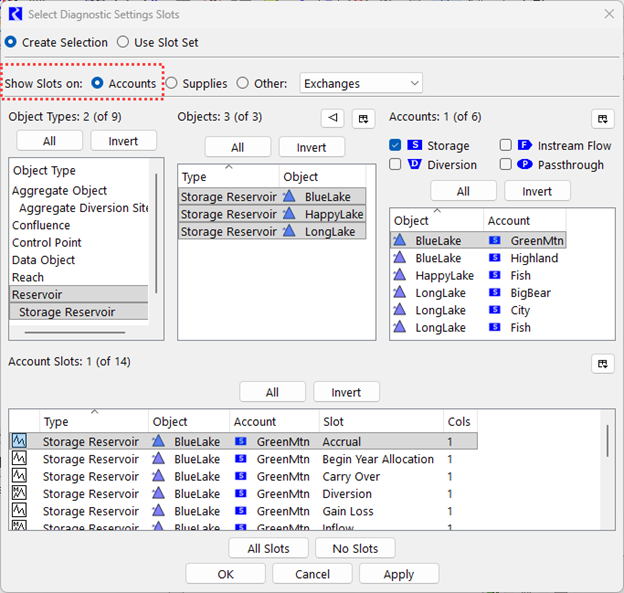Click the HappyLake reservoir triangle icon

[x=291, y=215]
